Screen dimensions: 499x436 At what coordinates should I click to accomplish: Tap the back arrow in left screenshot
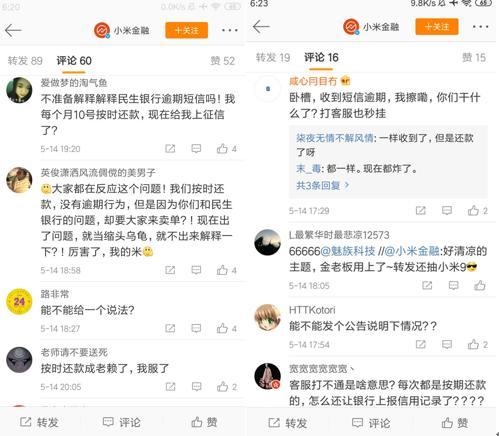pyautogui.click(x=13, y=30)
